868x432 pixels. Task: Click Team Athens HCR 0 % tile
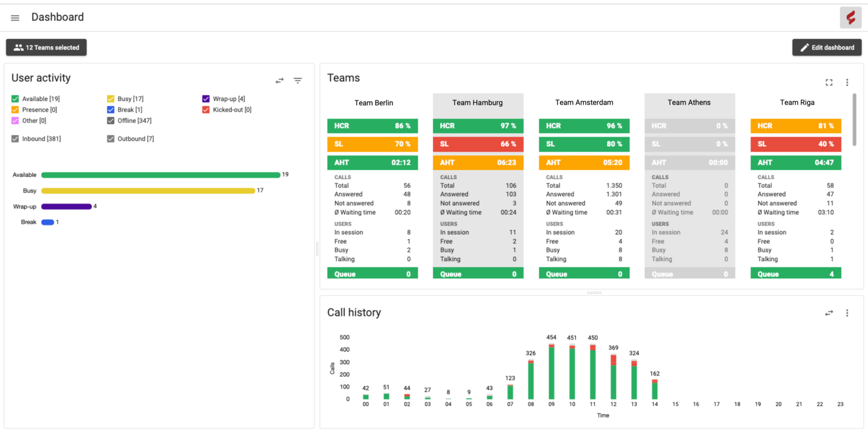pyautogui.click(x=690, y=126)
